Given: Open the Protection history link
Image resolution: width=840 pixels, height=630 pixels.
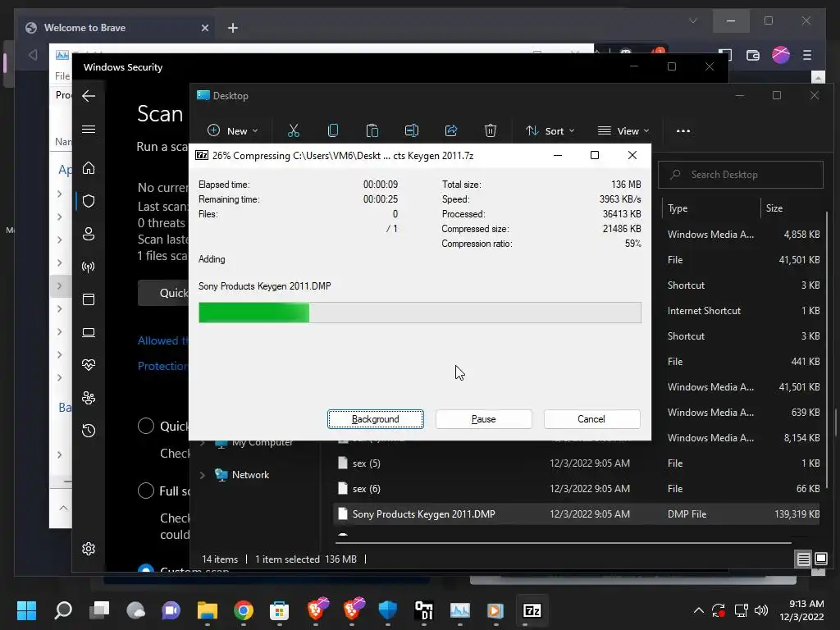Looking at the screenshot, I should (163, 366).
